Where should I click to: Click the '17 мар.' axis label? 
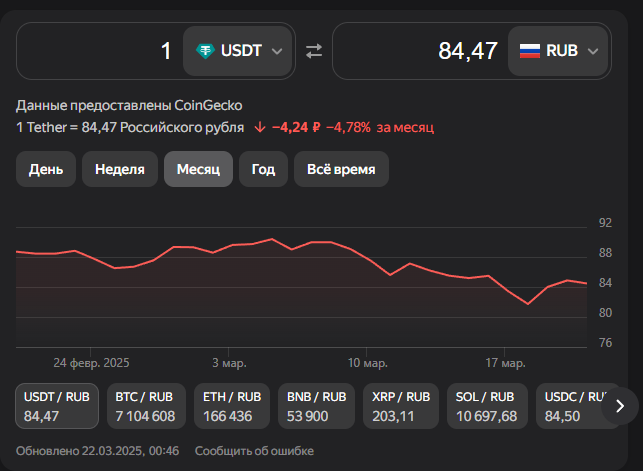pyautogui.click(x=505, y=363)
